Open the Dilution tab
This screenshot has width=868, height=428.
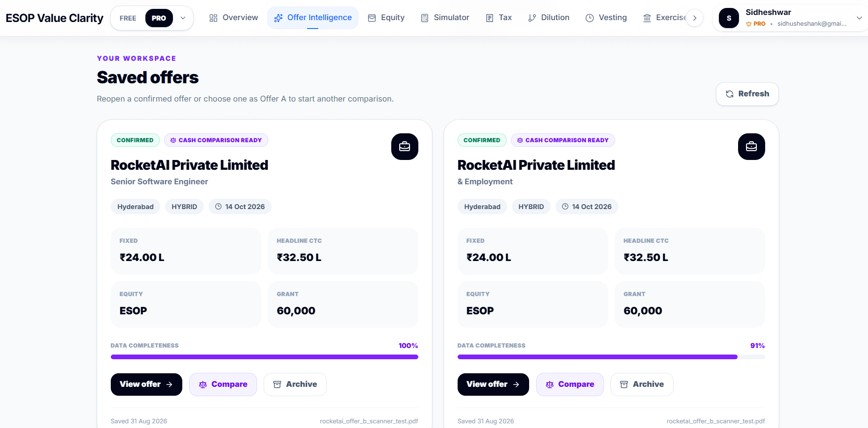tap(549, 18)
